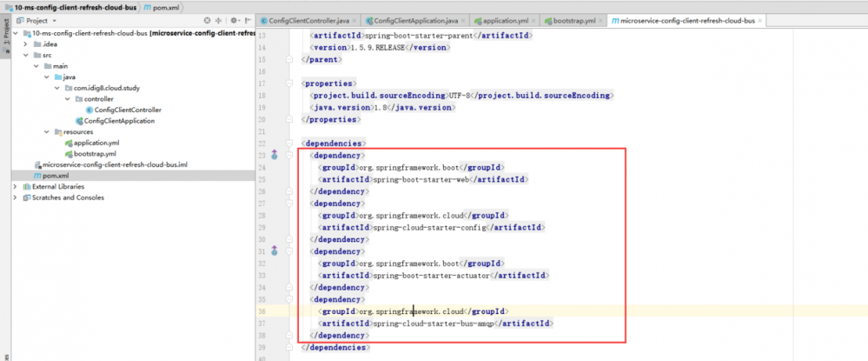This screenshot has height=361, width=868.
Task: Fold the dependency block at line 27
Action: pos(289,204)
